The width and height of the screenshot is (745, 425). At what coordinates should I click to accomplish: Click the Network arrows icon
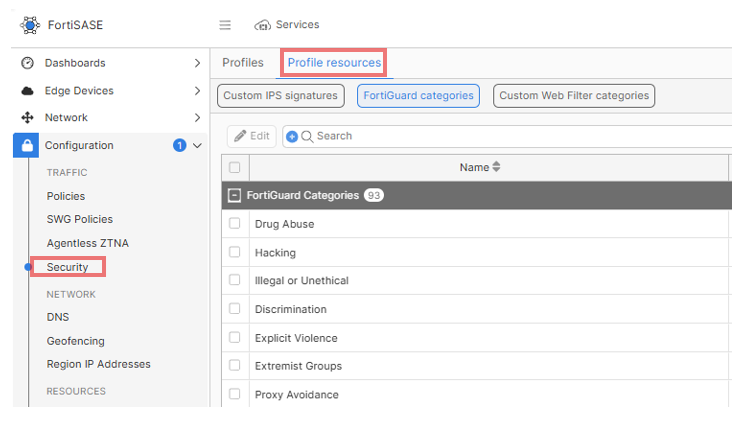tap(28, 118)
